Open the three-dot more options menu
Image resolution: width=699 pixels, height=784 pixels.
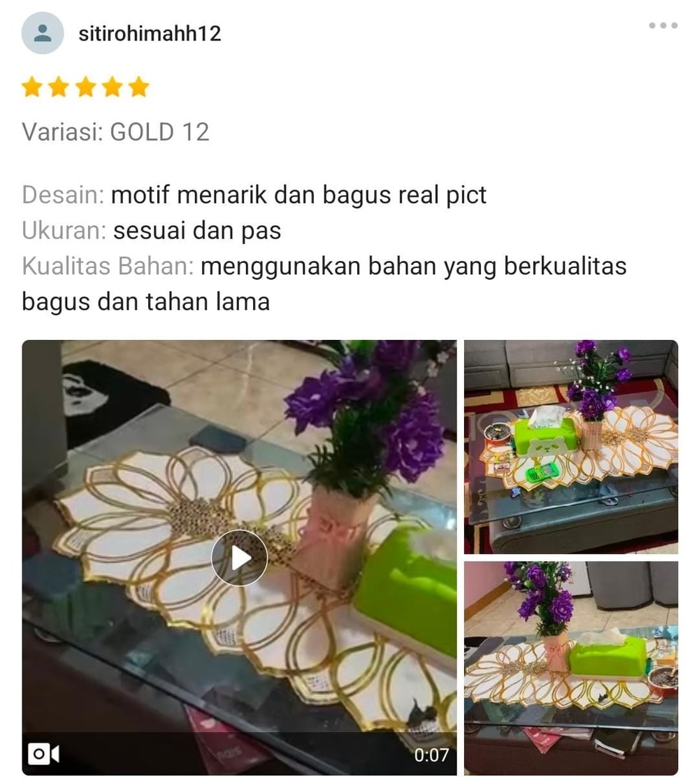(x=663, y=25)
